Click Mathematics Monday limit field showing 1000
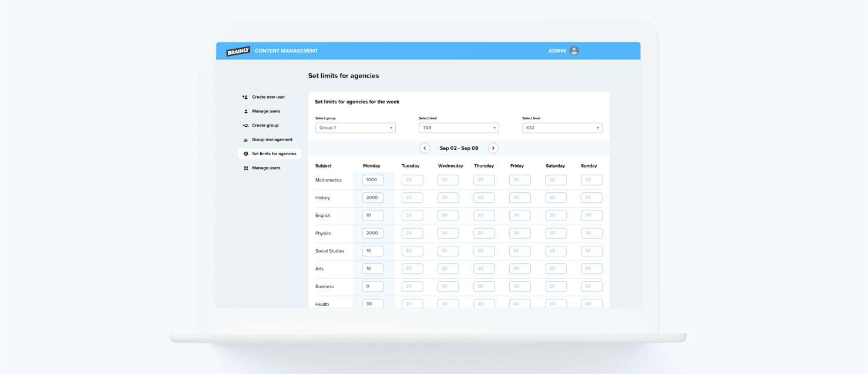This screenshot has width=868, height=374. pyautogui.click(x=372, y=179)
